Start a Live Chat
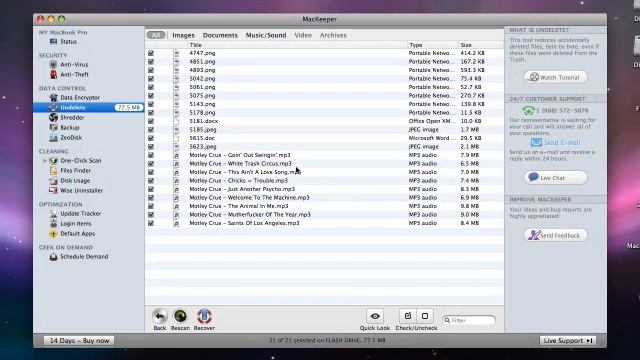 pos(556,178)
